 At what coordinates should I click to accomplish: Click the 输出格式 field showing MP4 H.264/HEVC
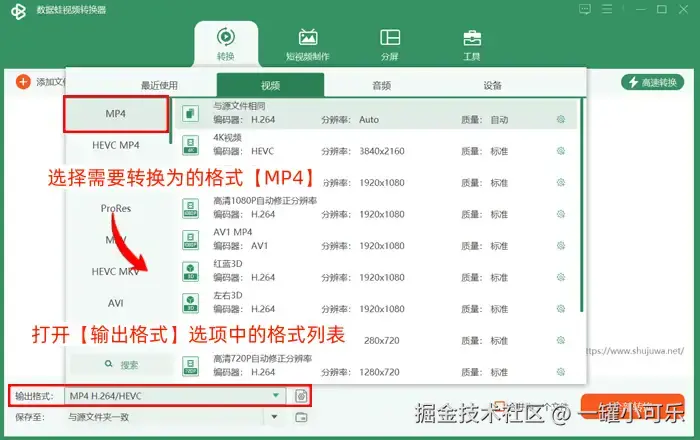coord(175,396)
